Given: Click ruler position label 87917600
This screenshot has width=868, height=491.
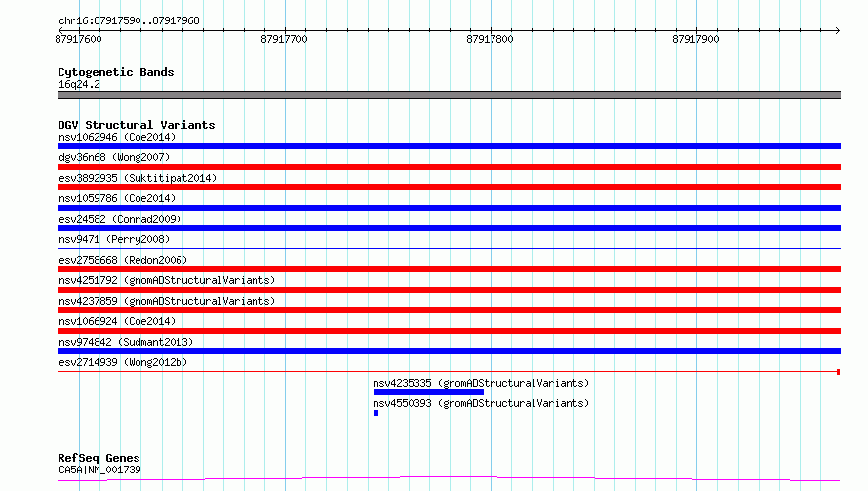Looking at the screenshot, I should pyautogui.click(x=79, y=39).
